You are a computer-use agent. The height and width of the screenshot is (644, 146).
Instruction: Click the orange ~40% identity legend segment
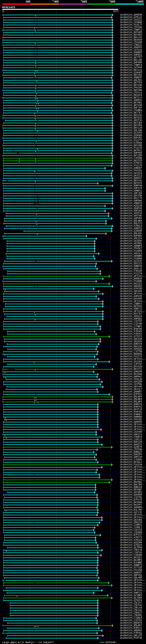45,4
